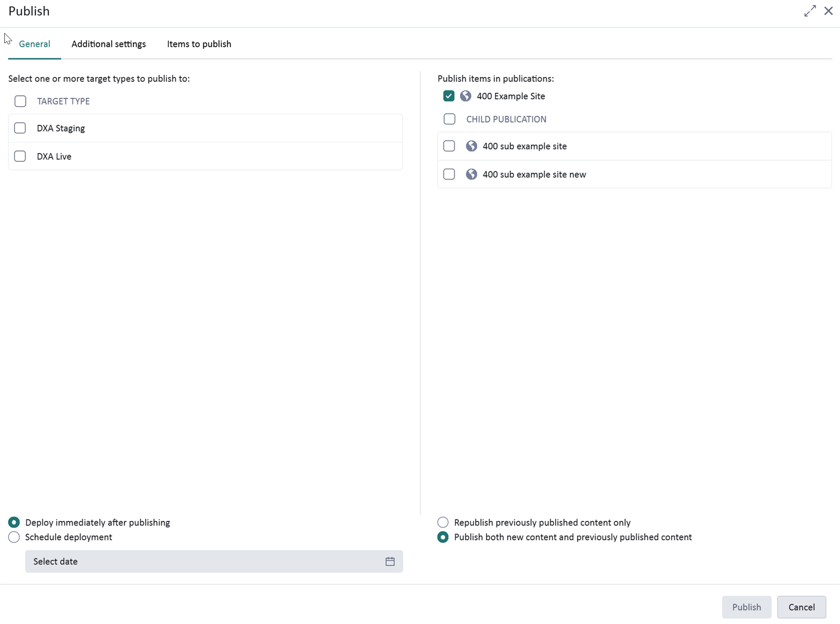Image resolution: width=840 pixels, height=624 pixels.
Task: Click globe icon beside 400 Example Site
Action: click(x=466, y=96)
